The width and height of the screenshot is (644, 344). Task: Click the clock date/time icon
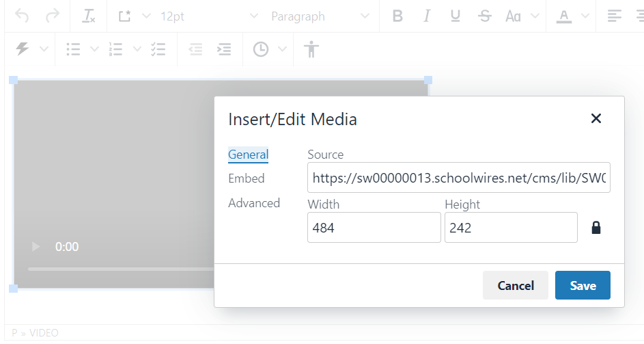click(261, 49)
